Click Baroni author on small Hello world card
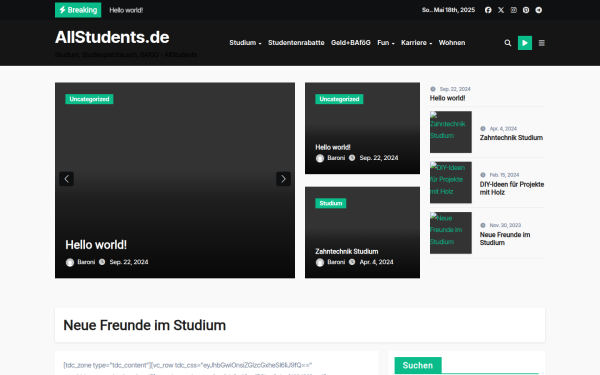Image resolution: width=600 pixels, height=375 pixels. 336,158
